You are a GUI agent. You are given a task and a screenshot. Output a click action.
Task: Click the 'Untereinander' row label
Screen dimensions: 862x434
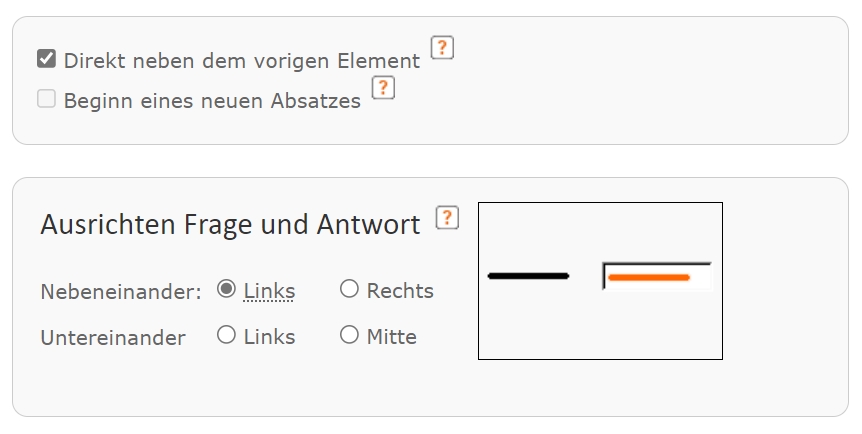click(x=113, y=338)
